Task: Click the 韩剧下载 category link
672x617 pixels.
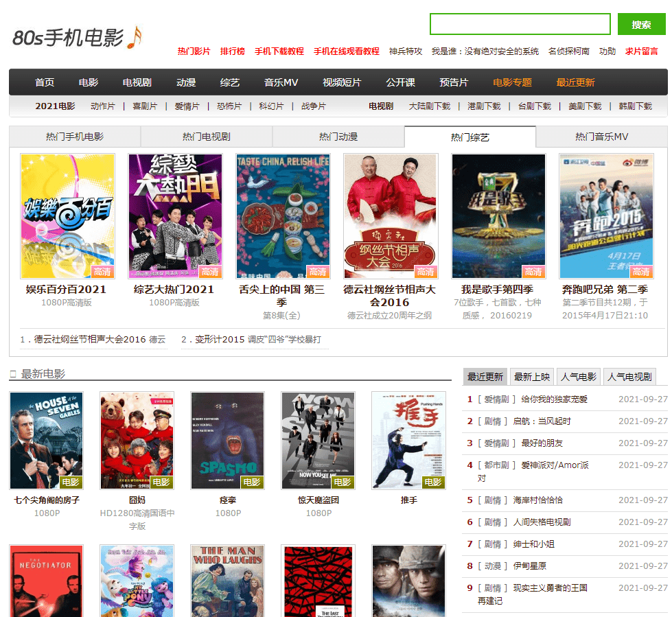Action: coord(635,106)
